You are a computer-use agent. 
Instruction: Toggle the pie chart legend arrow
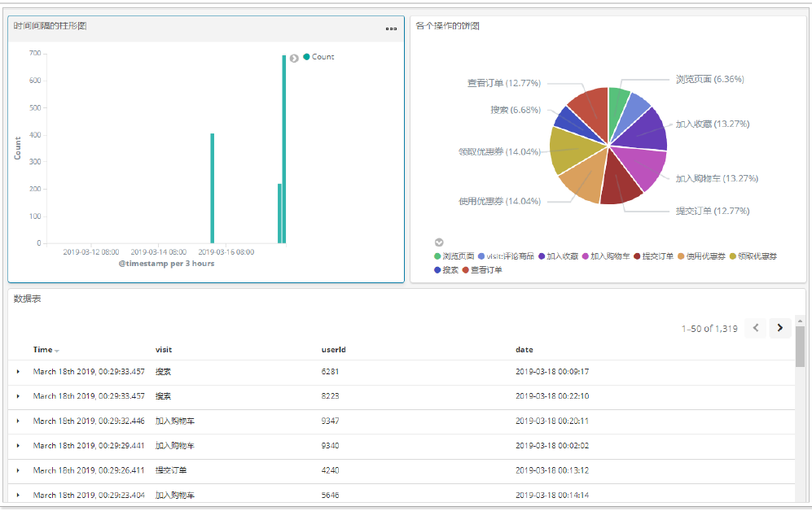439,242
